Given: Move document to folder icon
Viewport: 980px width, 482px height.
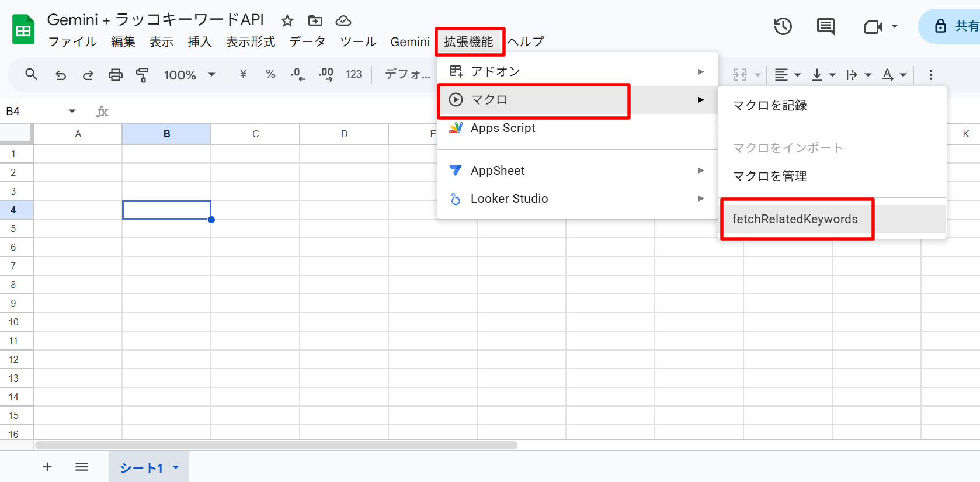Looking at the screenshot, I should (315, 21).
